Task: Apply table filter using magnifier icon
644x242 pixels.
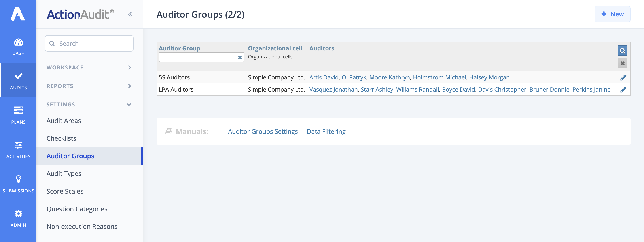Action: [623, 50]
